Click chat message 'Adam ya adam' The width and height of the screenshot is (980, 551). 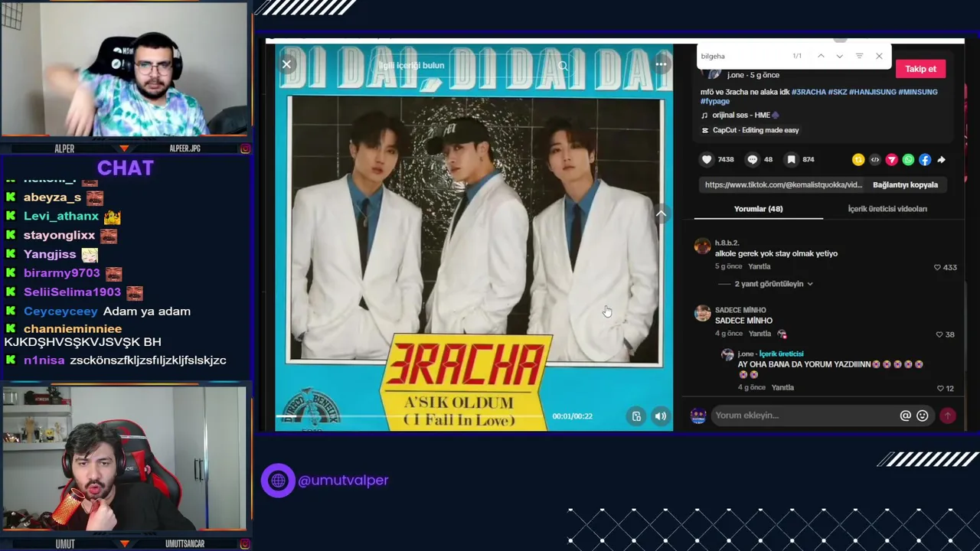pos(147,311)
